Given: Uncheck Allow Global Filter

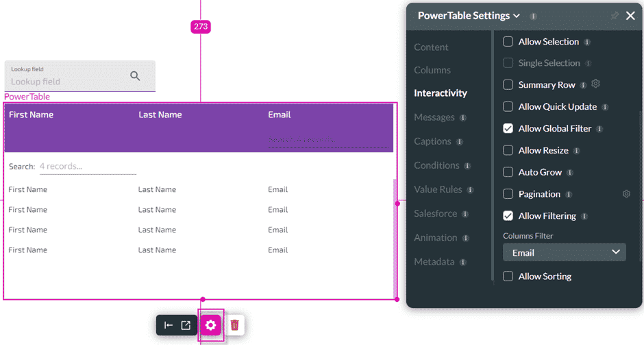Looking at the screenshot, I should 508,128.
